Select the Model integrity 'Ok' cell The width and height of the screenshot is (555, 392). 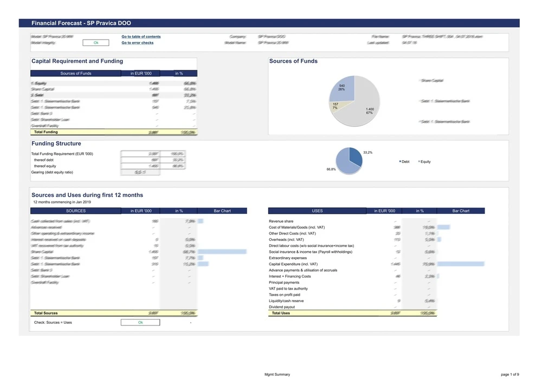tap(96, 43)
